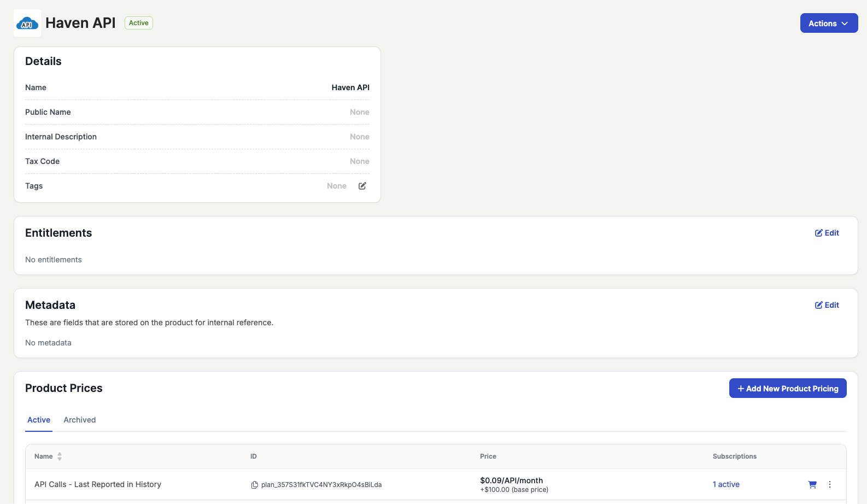Click the ID column header
Image resolution: width=867 pixels, height=504 pixels.
254,456
